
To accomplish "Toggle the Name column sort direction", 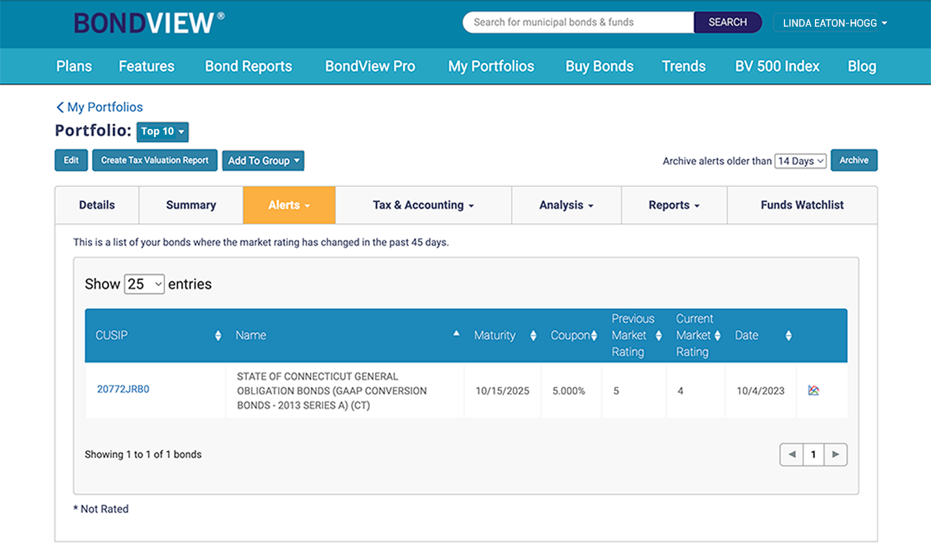I will click(457, 334).
